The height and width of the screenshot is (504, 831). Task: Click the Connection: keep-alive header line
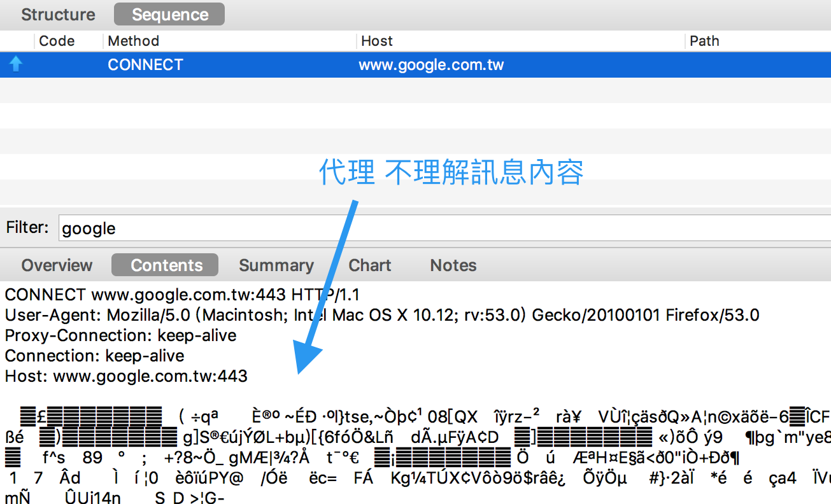(x=94, y=356)
